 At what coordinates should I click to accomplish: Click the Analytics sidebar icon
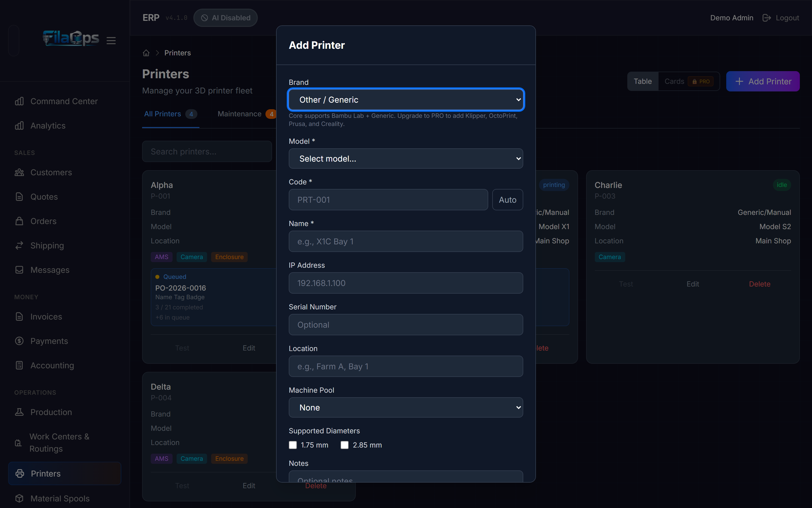(x=20, y=126)
